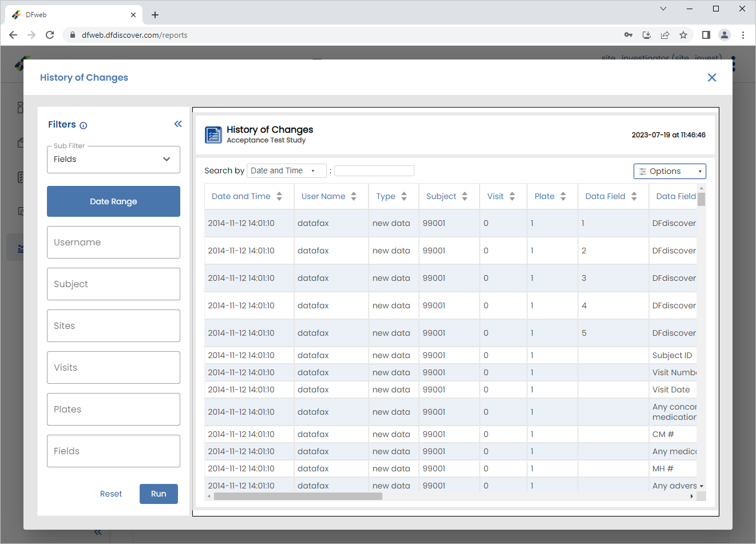The width and height of the screenshot is (756, 544).
Task: Open the Search by Date and Time dropdown
Action: pos(287,170)
